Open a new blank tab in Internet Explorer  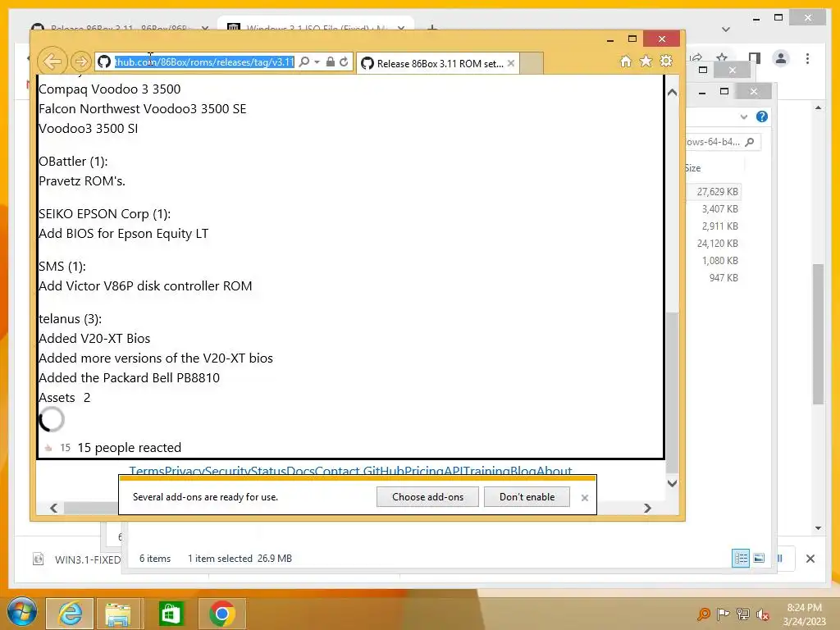tap(532, 63)
